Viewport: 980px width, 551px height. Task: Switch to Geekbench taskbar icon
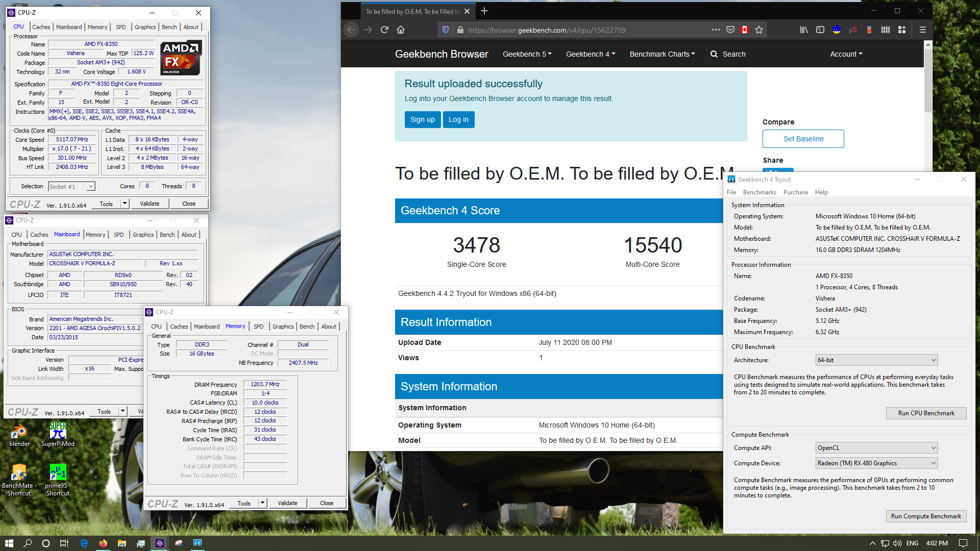(x=198, y=543)
